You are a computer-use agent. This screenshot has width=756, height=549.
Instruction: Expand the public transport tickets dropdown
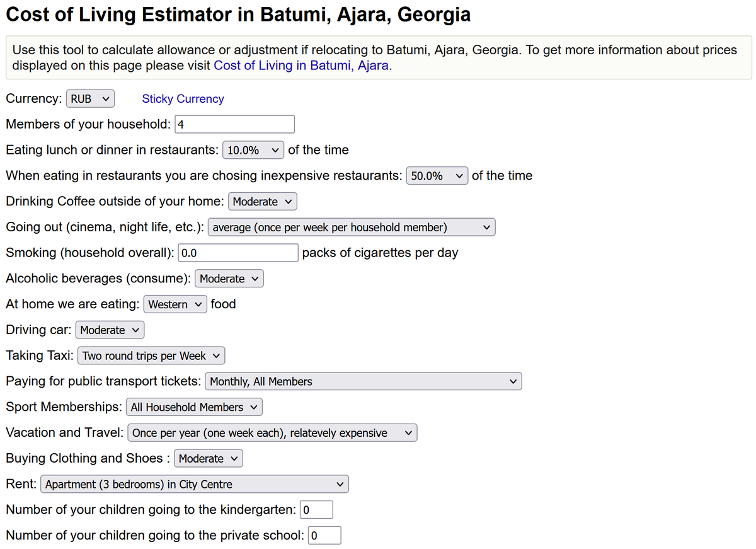point(363,381)
